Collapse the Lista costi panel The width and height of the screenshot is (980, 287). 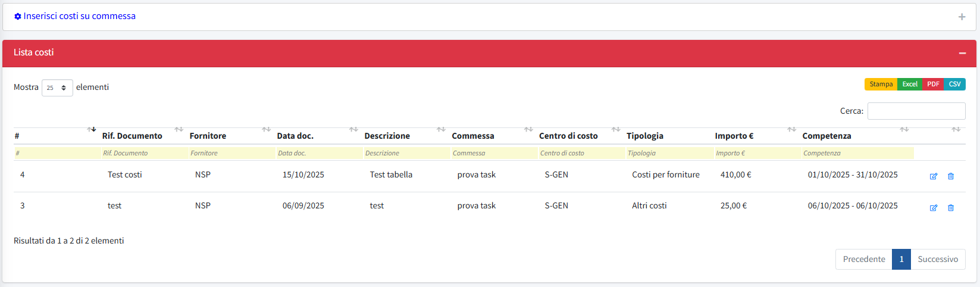tap(962, 53)
